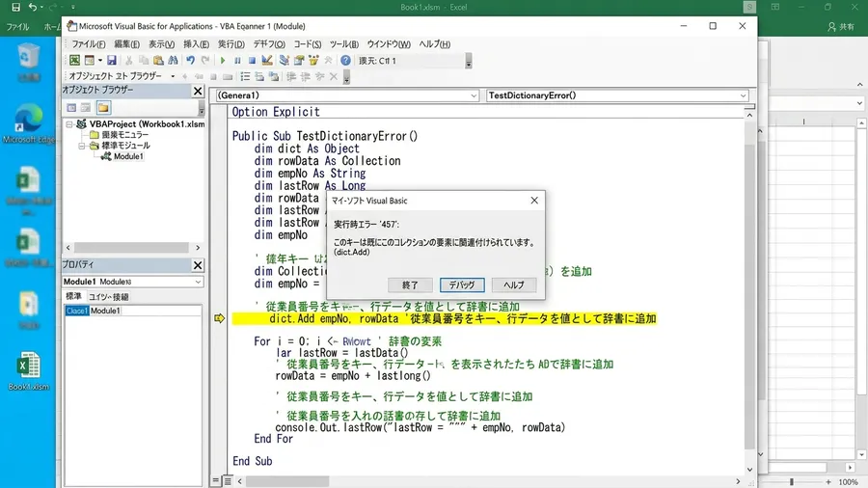Click the procedure view icon below the code pane
This screenshot has width=868, height=488.
216,481
